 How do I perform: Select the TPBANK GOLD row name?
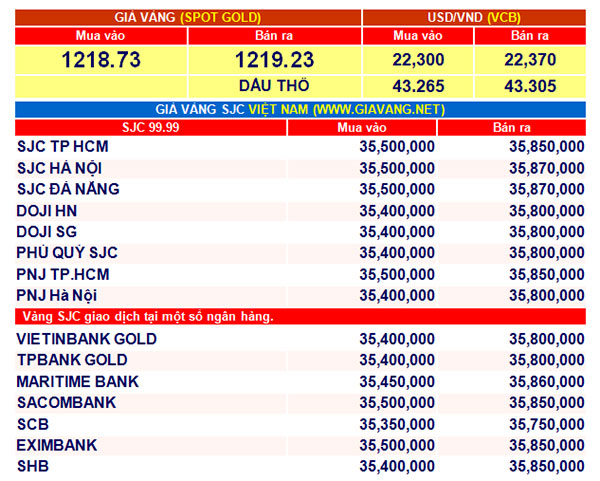pos(72,360)
